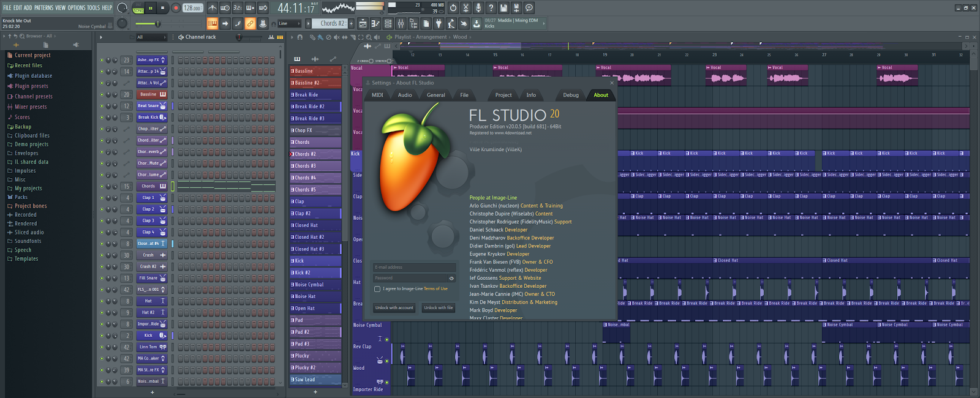The width and height of the screenshot is (980, 398).
Task: Mute the Bassline channel green LED
Action: 102,95
